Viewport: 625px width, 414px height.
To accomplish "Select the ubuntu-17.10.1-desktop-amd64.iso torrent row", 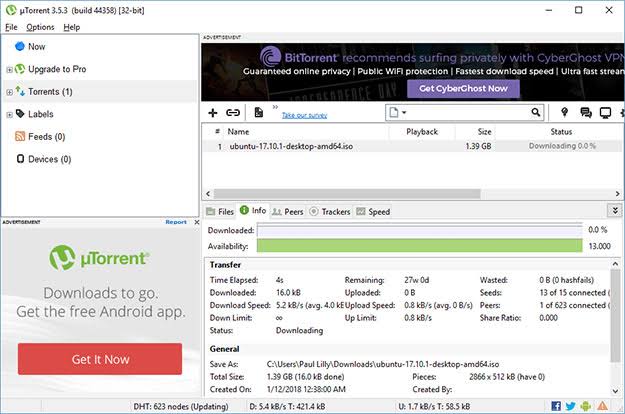I will click(413, 146).
